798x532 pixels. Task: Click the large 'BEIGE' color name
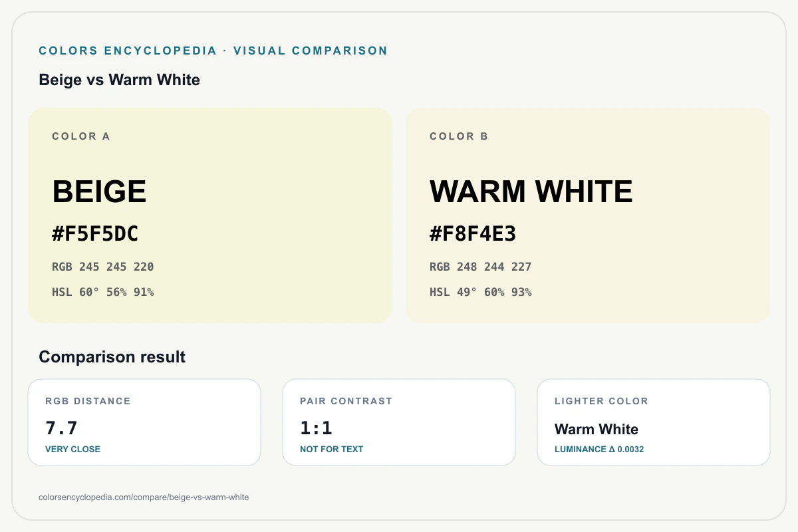click(x=99, y=192)
